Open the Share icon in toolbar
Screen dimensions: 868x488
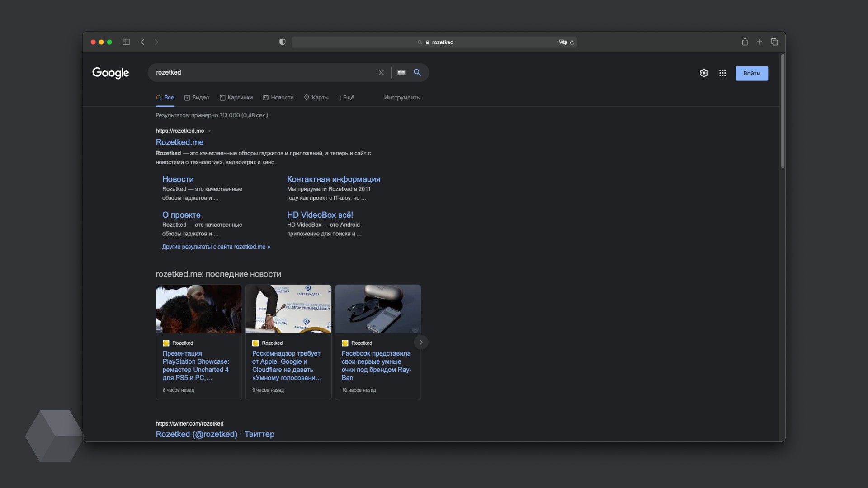tap(745, 42)
